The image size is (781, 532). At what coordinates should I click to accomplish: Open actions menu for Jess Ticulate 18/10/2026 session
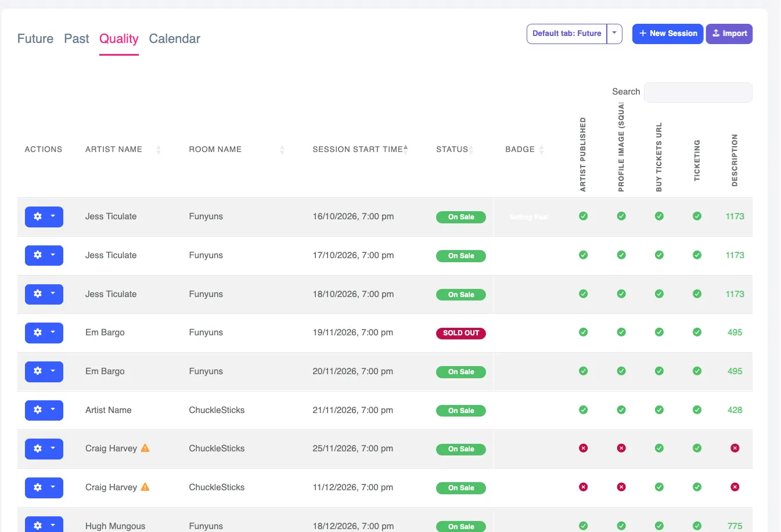point(44,294)
